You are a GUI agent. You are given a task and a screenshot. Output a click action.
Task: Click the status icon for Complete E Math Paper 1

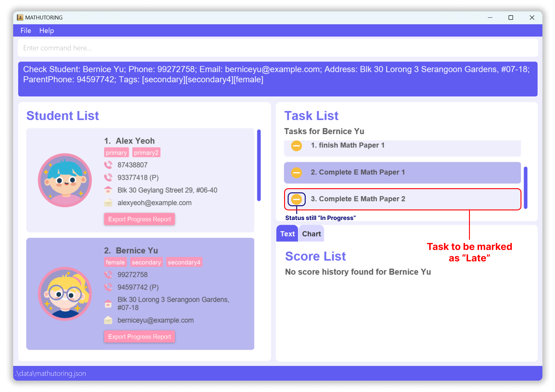[296, 172]
